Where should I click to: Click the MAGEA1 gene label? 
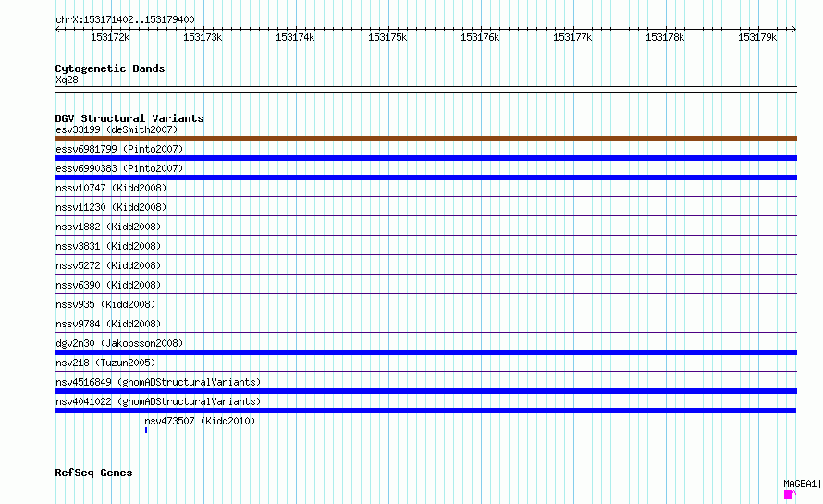pos(800,484)
